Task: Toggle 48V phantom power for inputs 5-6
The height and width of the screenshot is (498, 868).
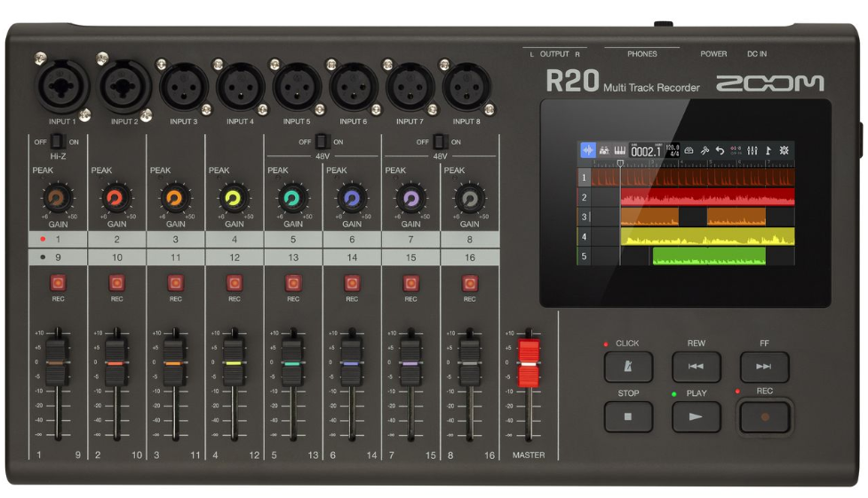Action: point(322,141)
